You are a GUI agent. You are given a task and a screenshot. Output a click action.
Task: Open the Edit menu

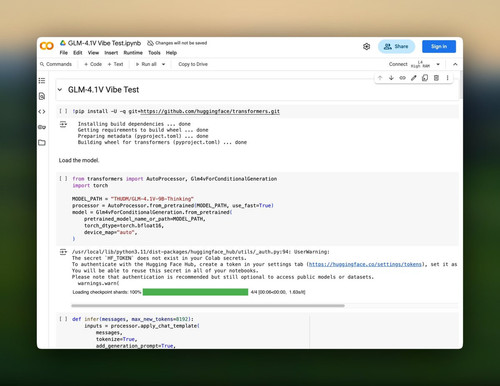(78, 53)
